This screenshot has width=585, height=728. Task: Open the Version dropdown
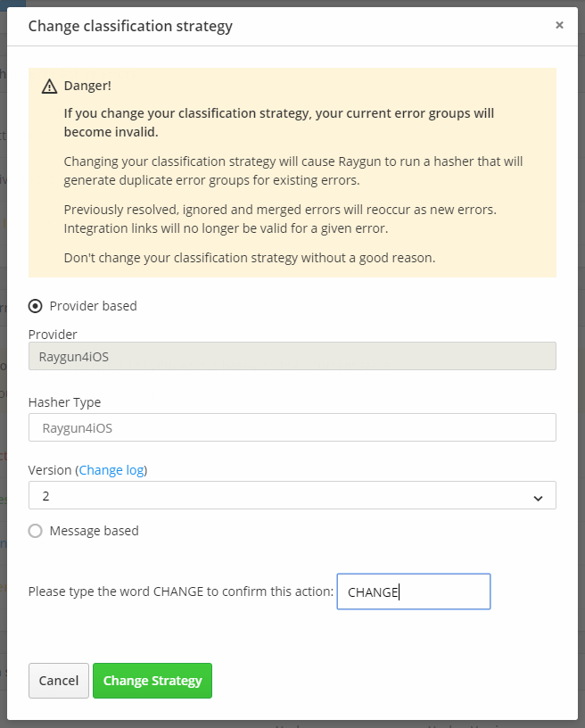[292, 496]
